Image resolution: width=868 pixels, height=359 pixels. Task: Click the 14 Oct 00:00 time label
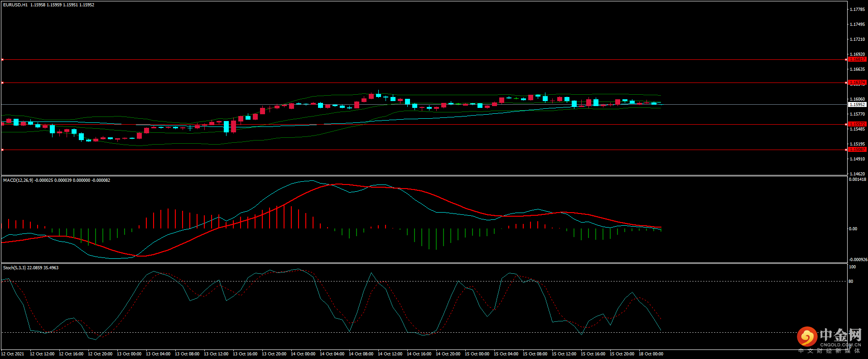303,354
